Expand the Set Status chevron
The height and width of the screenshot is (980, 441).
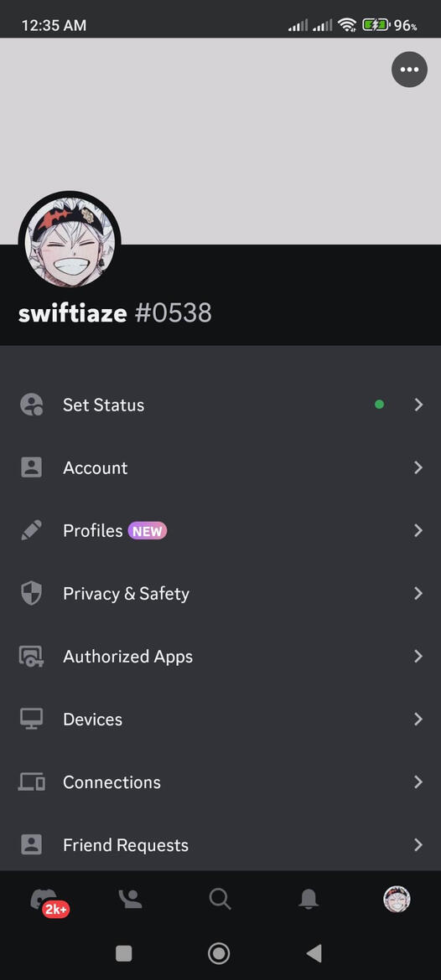coord(418,405)
